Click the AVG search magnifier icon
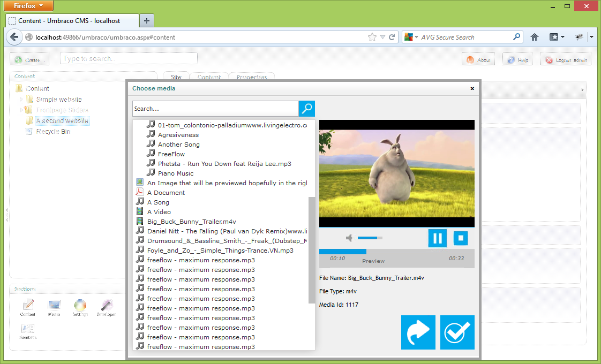Image resolution: width=601 pixels, height=364 pixels. pyautogui.click(x=517, y=37)
